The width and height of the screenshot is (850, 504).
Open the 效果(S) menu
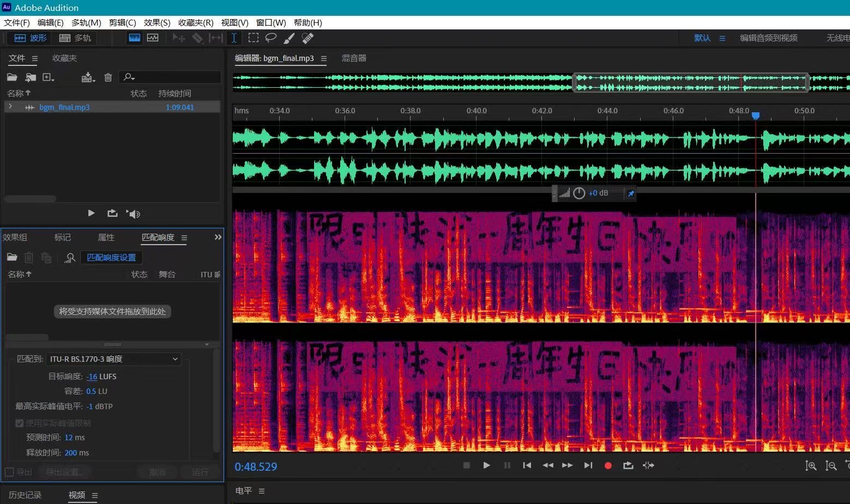[156, 22]
